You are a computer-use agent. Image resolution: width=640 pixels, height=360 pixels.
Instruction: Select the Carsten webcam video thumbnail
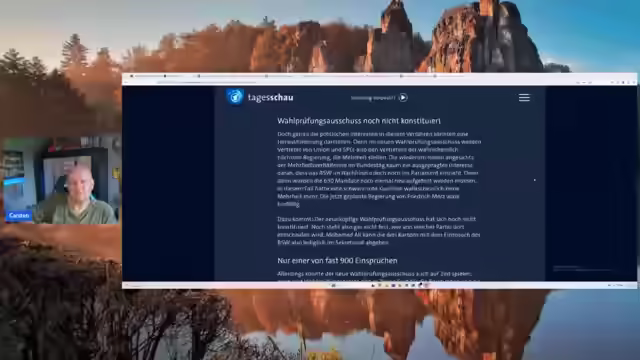pyautogui.click(x=62, y=180)
